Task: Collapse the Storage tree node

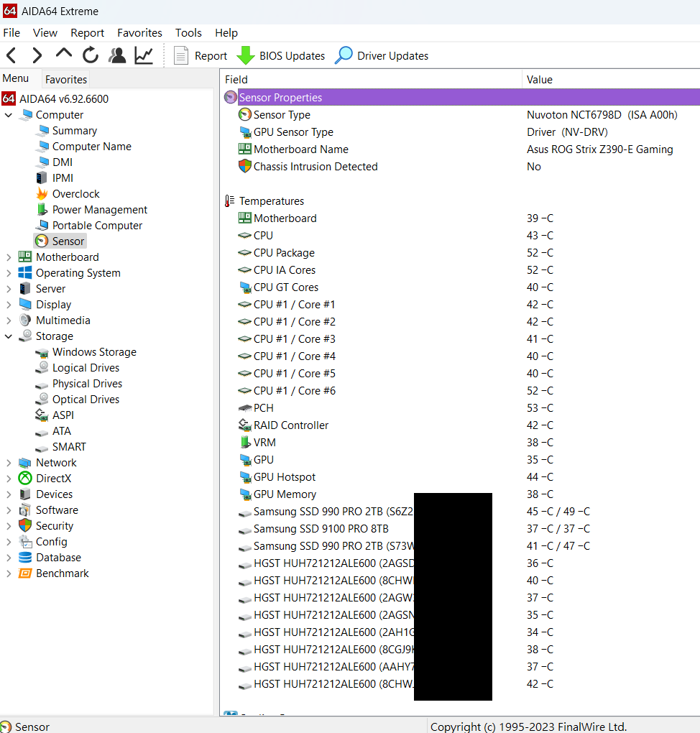Action: click(x=9, y=336)
